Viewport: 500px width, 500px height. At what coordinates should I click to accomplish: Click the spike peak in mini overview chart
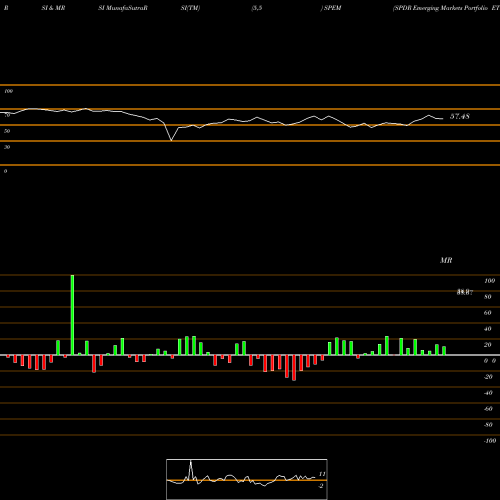coord(191,461)
